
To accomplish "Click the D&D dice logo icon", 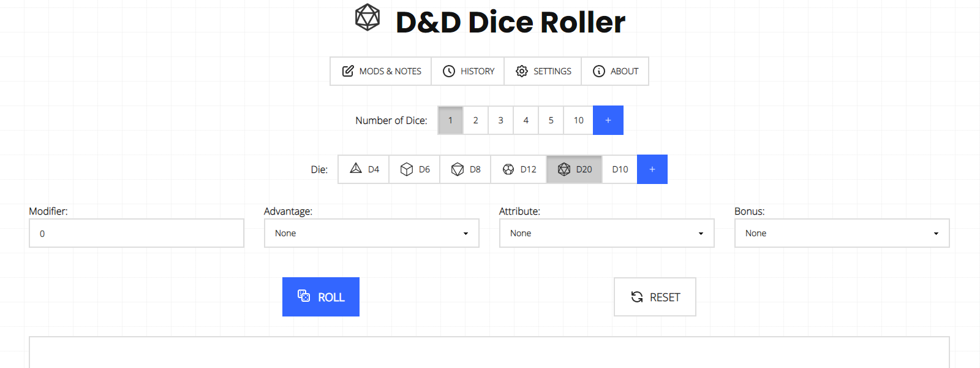I will click(x=367, y=18).
